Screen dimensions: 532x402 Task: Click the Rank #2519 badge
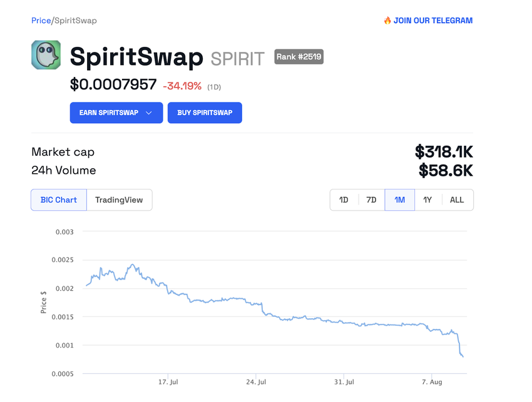click(x=299, y=57)
